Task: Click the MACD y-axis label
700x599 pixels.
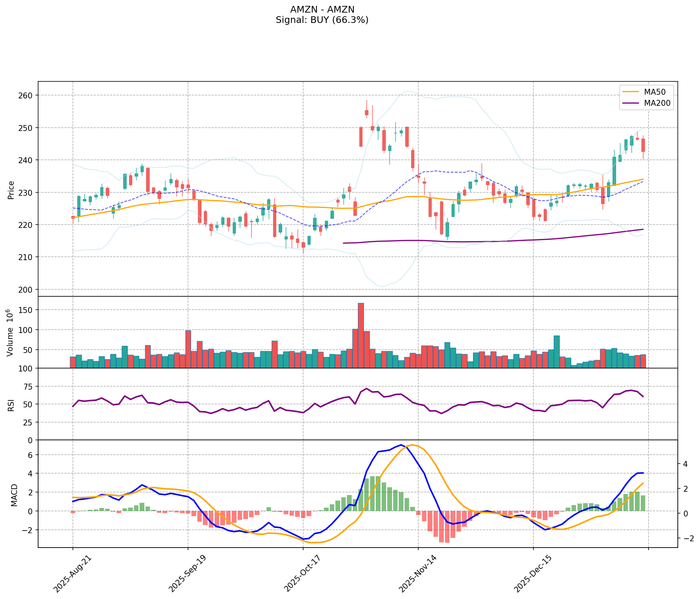Action: [14, 495]
